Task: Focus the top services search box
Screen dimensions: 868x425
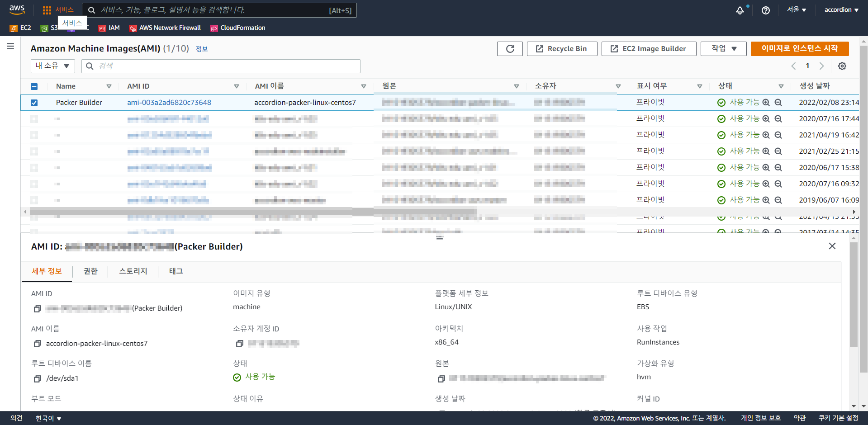Action: coord(219,10)
